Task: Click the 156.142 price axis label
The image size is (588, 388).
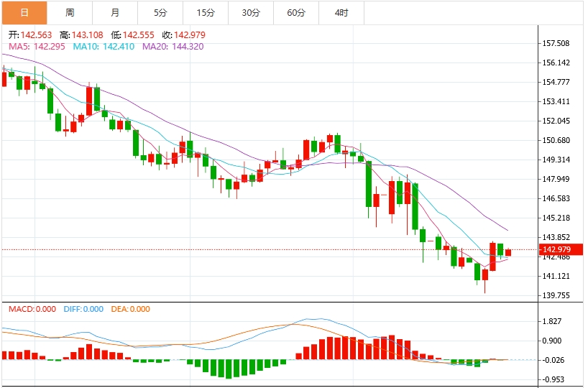Action: 556,63
